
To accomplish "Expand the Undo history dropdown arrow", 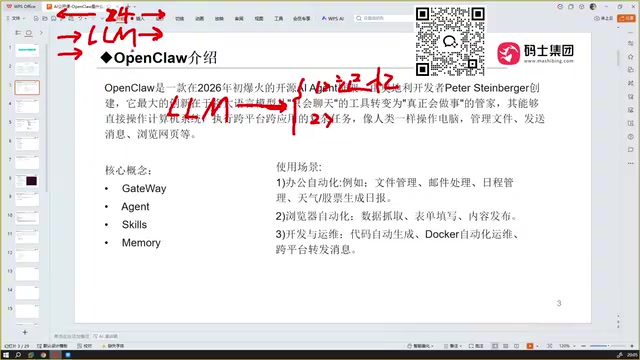I will [85, 18].
